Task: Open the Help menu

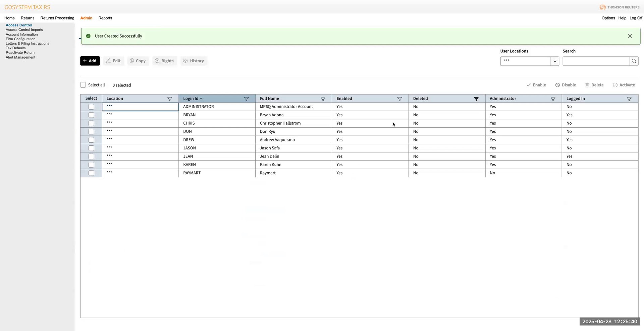Action: pos(622,18)
